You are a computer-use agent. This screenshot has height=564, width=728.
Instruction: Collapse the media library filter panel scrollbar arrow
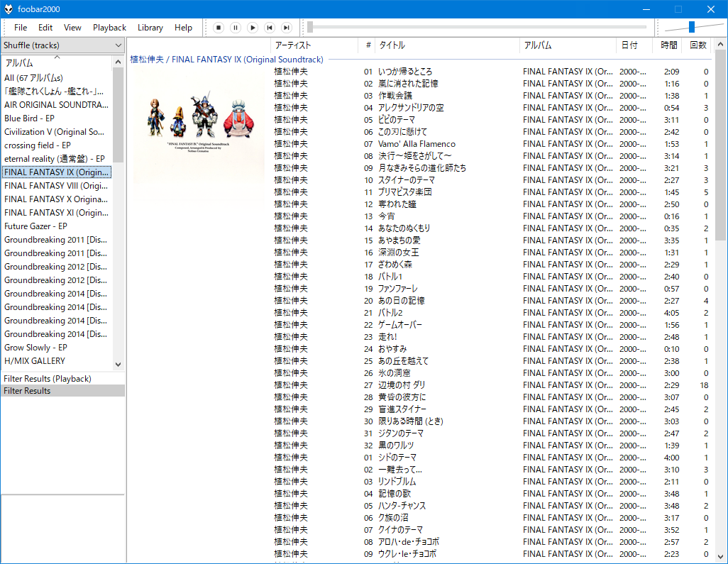tap(118, 60)
